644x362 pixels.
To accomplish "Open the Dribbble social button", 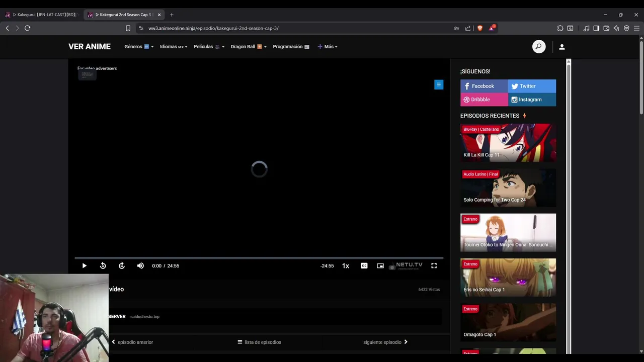I will pyautogui.click(x=484, y=100).
